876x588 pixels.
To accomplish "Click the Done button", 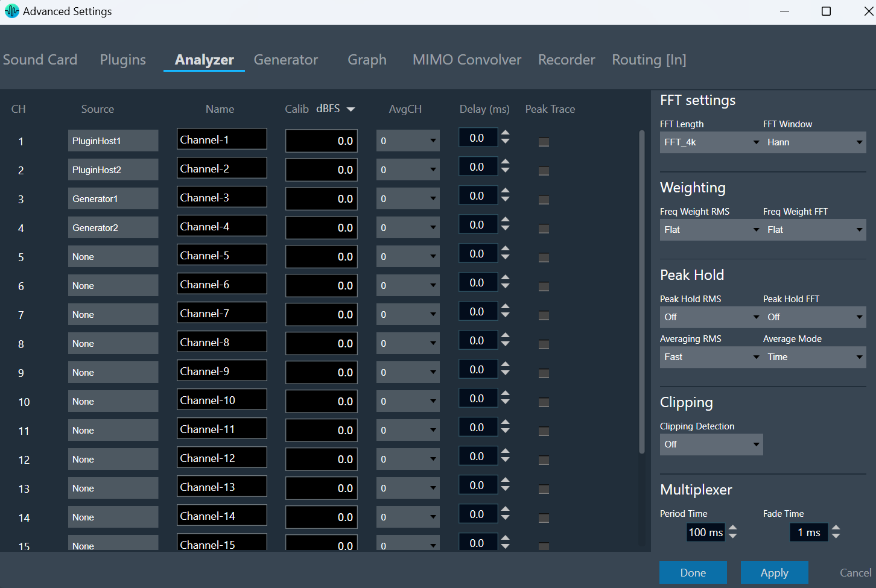I will tap(693, 572).
